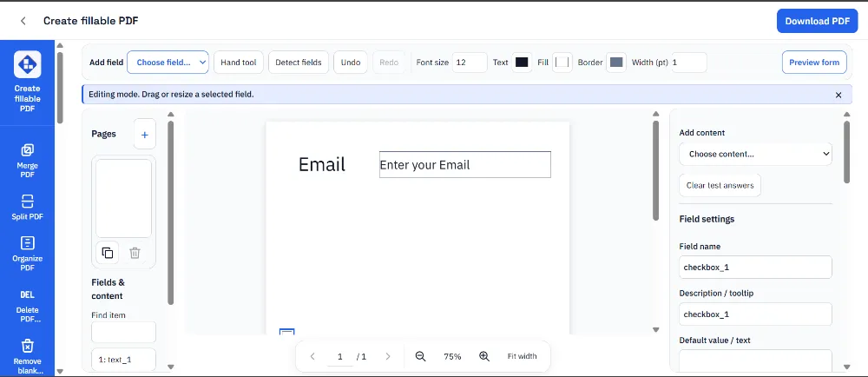868x377 pixels.
Task: Click the Email label on page
Action: tap(322, 164)
